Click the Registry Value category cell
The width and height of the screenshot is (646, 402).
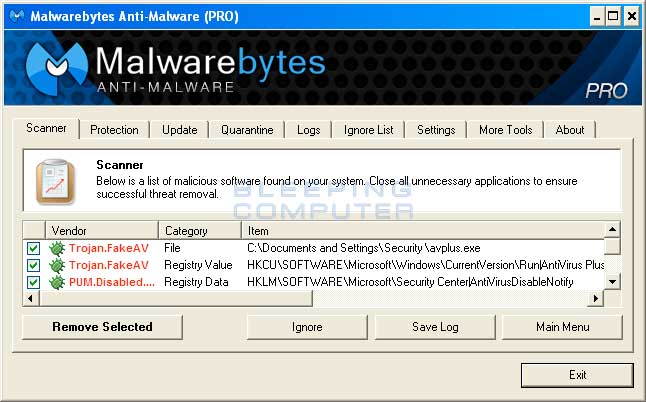(198, 265)
